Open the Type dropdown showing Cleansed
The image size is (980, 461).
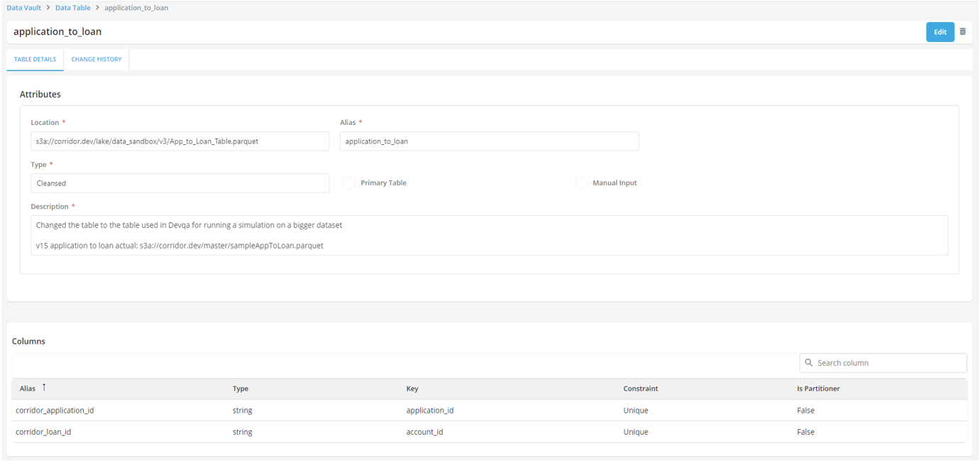(x=180, y=183)
